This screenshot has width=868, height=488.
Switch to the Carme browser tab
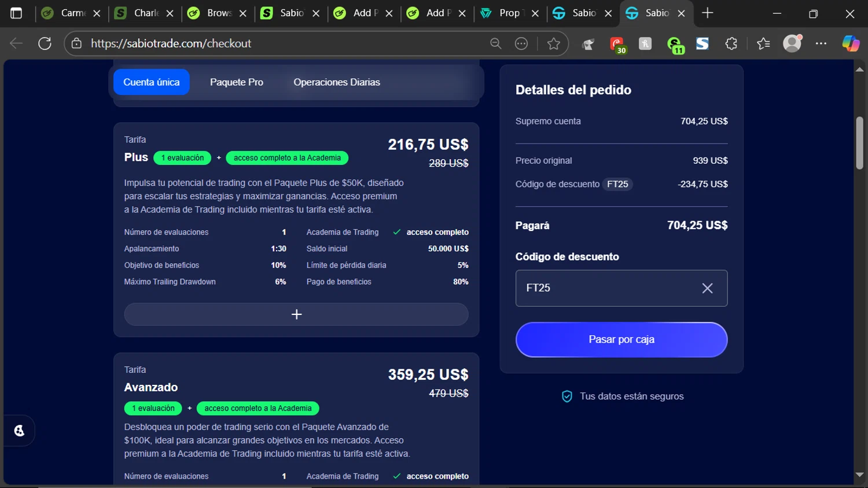click(x=72, y=13)
